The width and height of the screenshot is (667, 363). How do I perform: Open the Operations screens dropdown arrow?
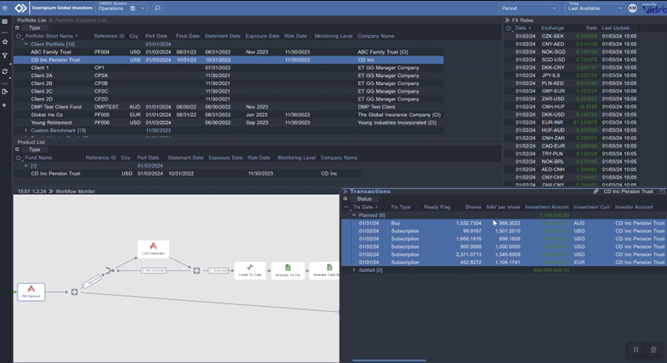click(143, 8)
